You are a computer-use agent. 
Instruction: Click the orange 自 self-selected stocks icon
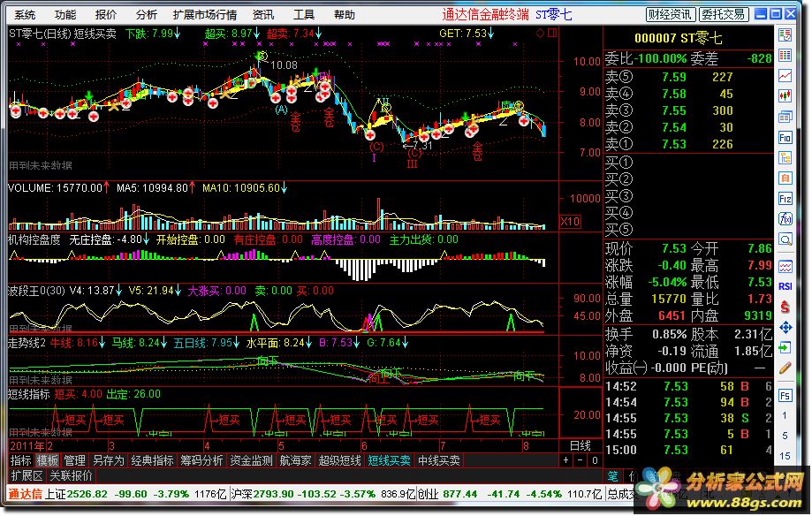(785, 178)
